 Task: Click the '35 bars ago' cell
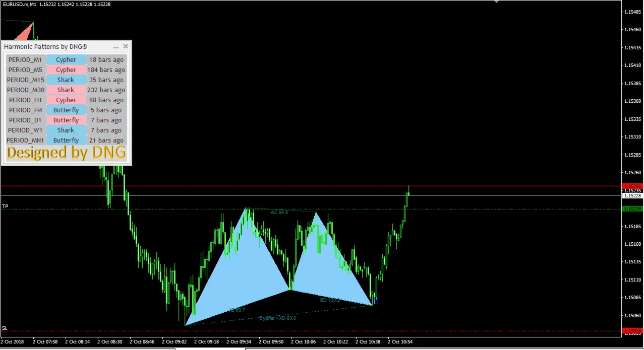[106, 80]
